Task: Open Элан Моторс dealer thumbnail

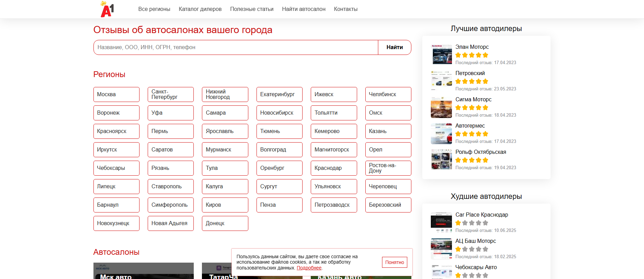Action: coord(441,54)
